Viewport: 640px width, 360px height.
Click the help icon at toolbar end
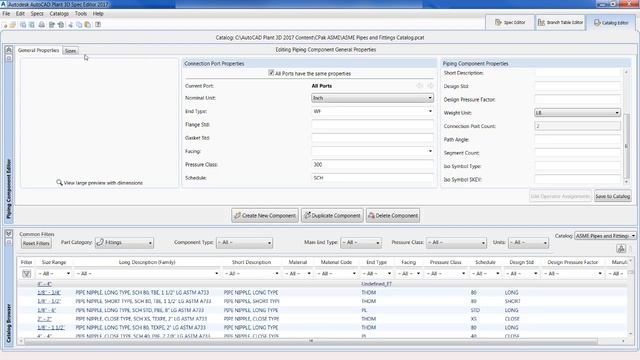(x=98, y=25)
